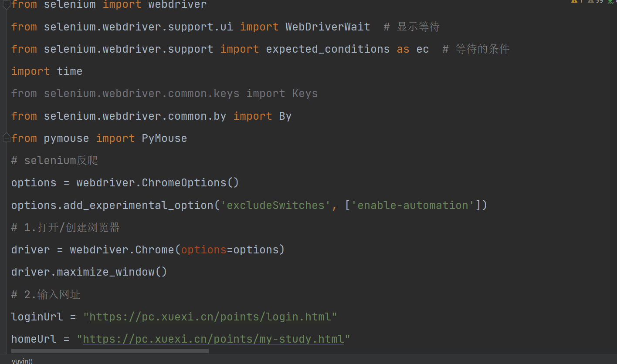617x364 pixels.
Task: Click the yellow warning indicator showing 1
Action: point(577,1)
